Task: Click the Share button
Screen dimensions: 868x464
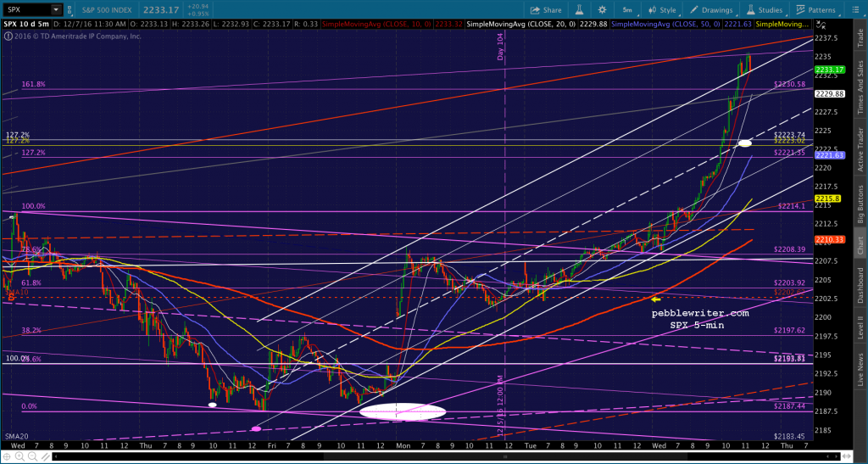Action: point(546,9)
